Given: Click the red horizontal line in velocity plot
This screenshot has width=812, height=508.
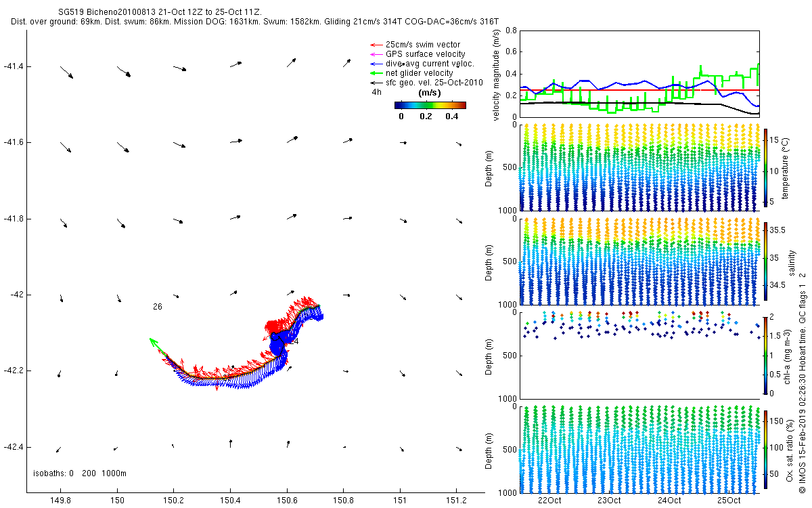Looking at the screenshot, I should [x=639, y=90].
